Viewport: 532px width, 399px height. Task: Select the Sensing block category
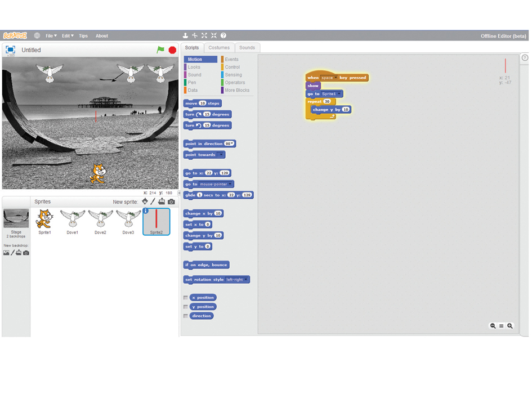click(233, 75)
